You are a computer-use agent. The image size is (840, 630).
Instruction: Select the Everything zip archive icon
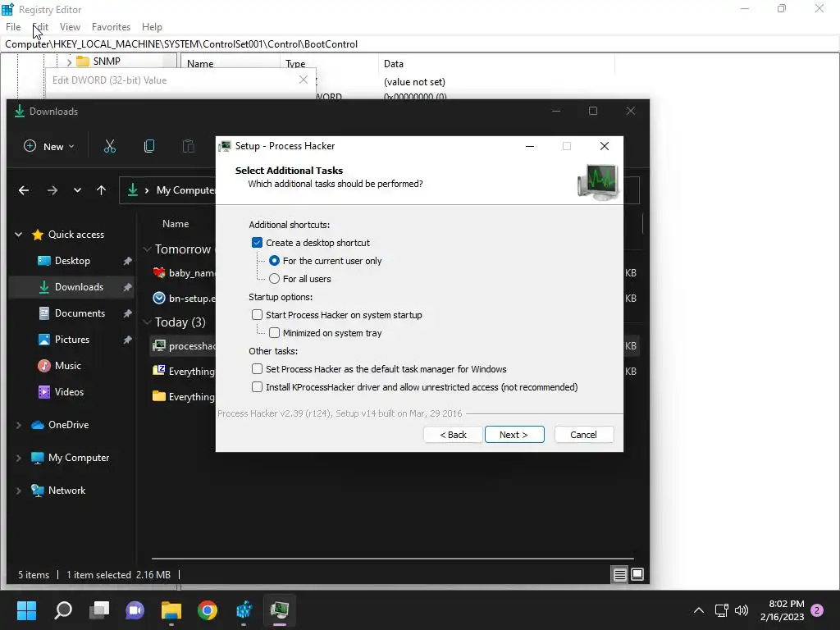159,371
